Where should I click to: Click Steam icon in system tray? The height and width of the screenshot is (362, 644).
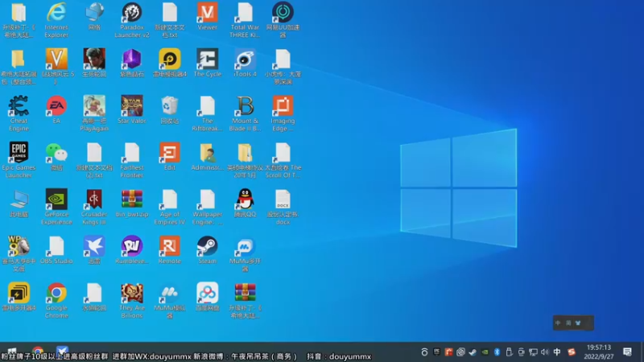click(x=473, y=352)
